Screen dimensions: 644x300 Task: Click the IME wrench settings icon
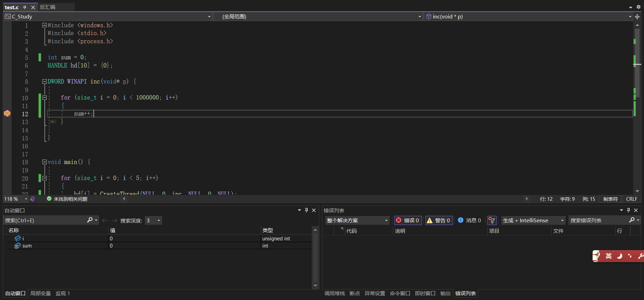point(640,256)
